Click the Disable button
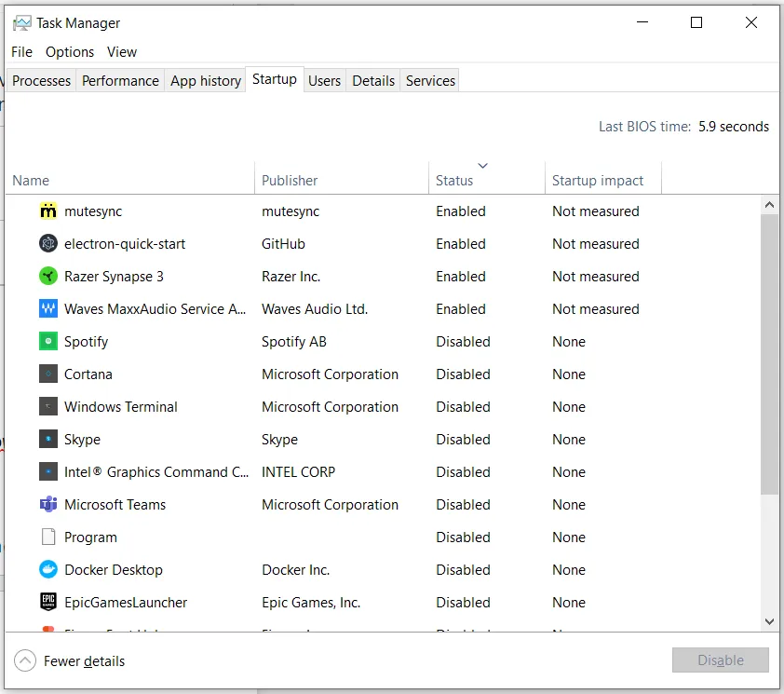 [x=720, y=660]
